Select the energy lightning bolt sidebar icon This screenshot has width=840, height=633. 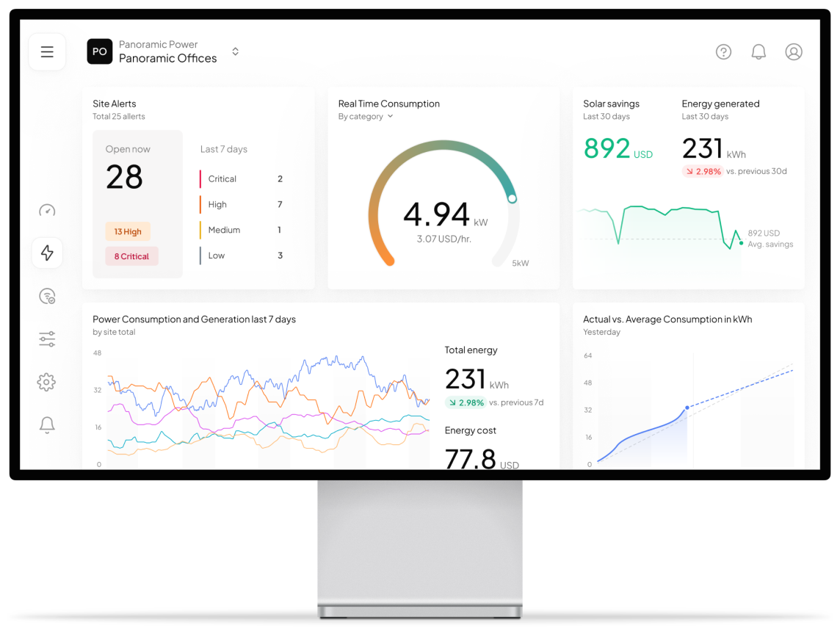(46, 253)
